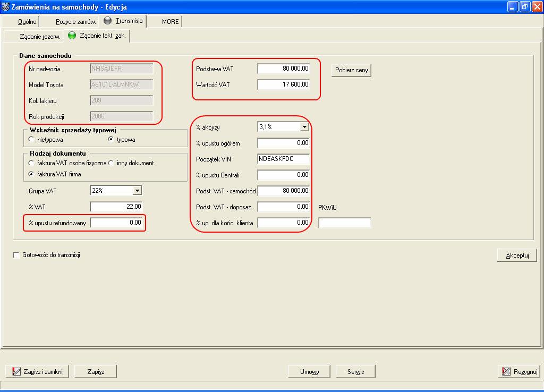Click the Pobierz ceny button

point(352,70)
